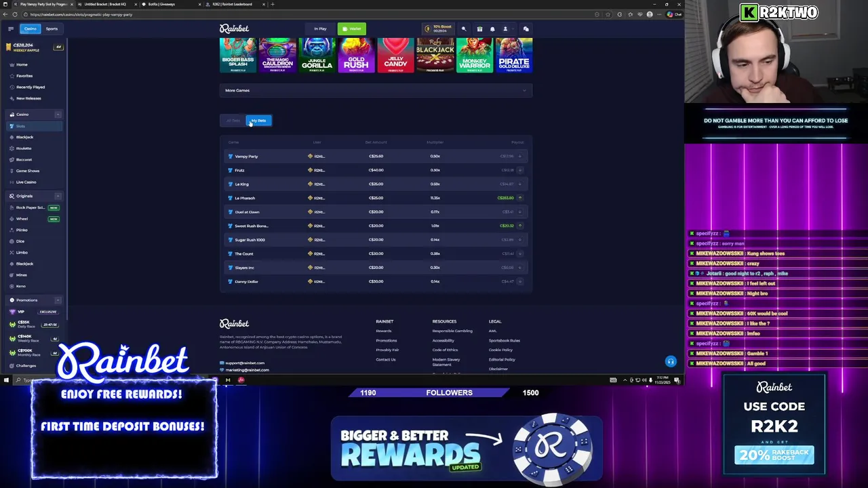Open the Pirate Gold Deluxe game thumbnail
This screenshot has height=488, width=868.
tap(514, 55)
